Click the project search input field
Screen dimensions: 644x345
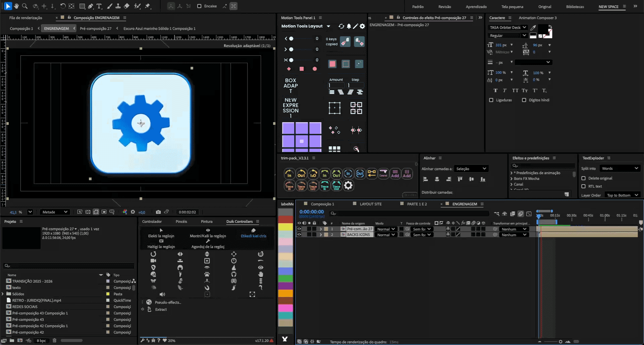coord(69,266)
